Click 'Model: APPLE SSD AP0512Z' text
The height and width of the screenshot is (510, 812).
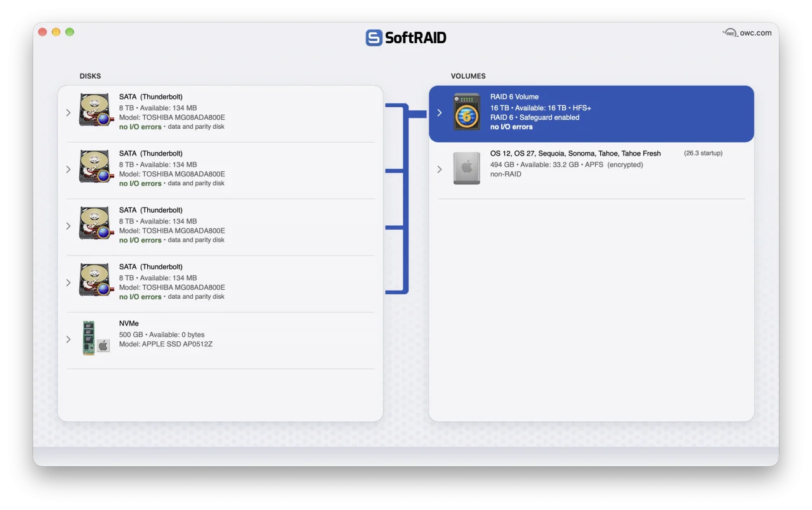[x=166, y=344]
